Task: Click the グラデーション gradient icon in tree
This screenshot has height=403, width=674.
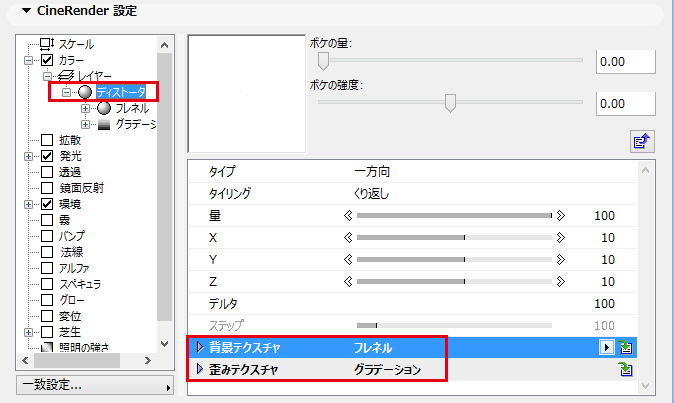Action: click(104, 125)
